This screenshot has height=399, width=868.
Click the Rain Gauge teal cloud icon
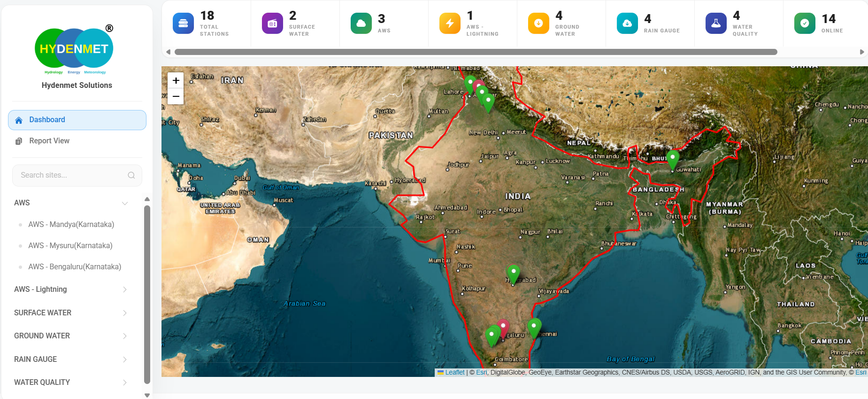coord(627,23)
